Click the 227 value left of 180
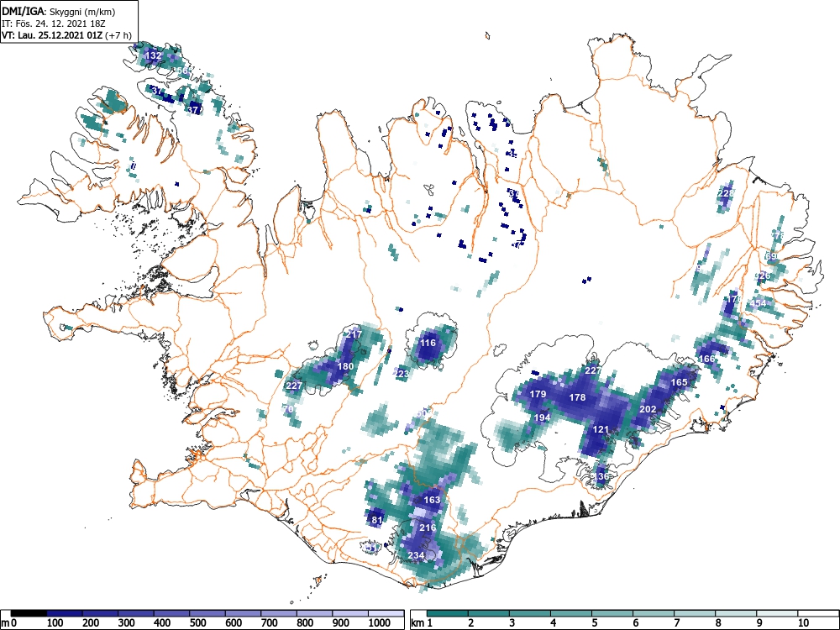 point(294,386)
